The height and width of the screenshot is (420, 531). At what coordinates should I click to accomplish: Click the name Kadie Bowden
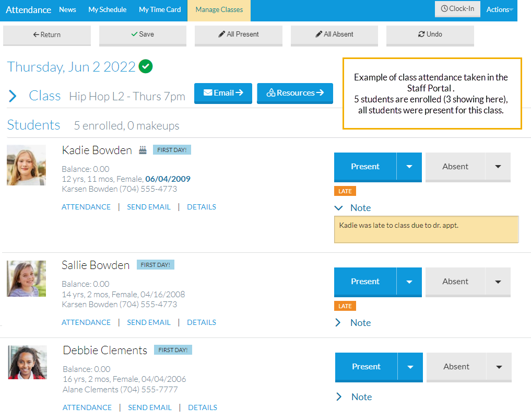97,150
